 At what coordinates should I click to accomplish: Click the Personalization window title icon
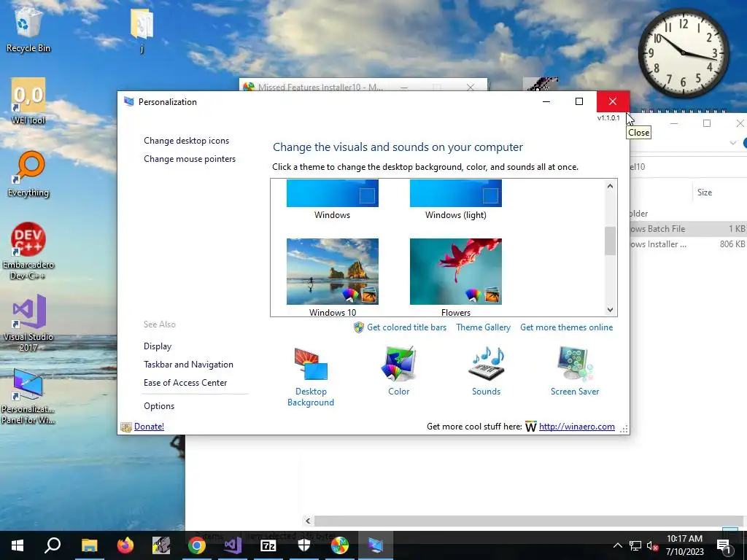128,101
